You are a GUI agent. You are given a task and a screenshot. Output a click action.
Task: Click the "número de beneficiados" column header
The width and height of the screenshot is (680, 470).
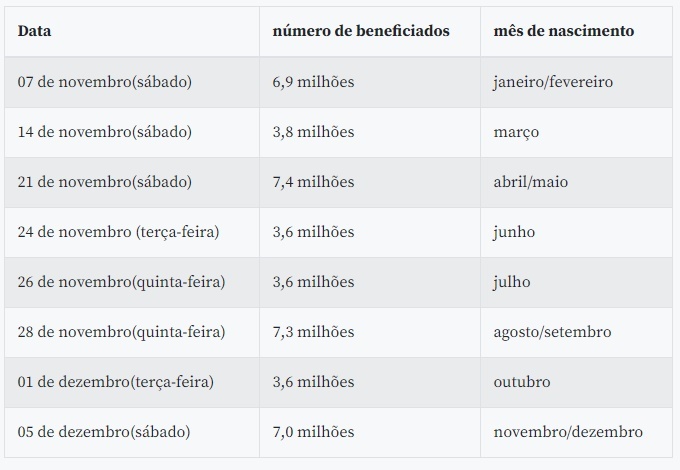pos(361,31)
